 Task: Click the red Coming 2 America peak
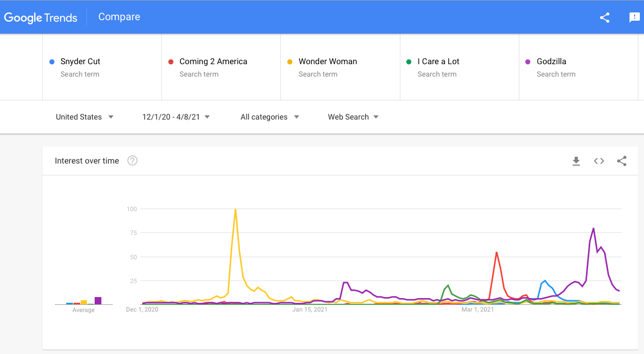[497, 253]
